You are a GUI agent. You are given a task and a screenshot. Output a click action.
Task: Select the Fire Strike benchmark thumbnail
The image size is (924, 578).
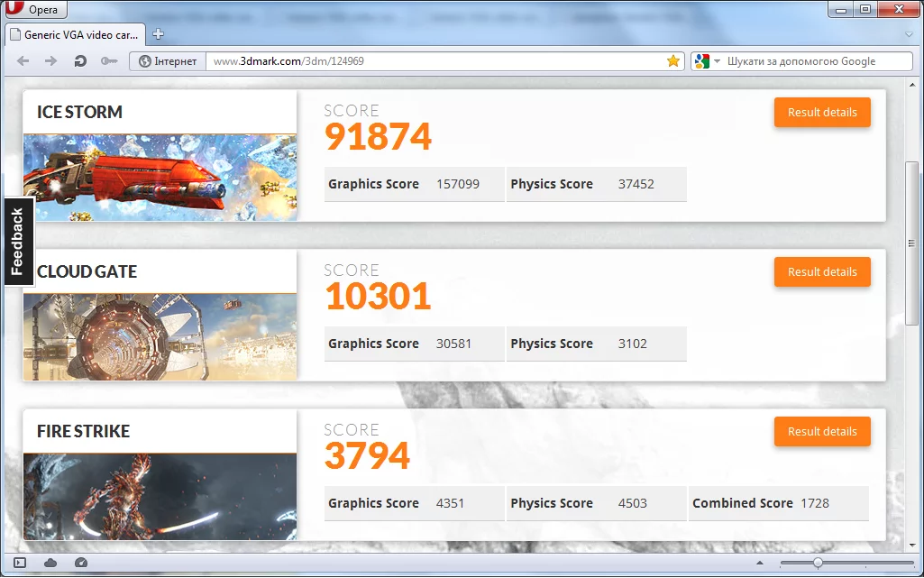click(x=160, y=497)
